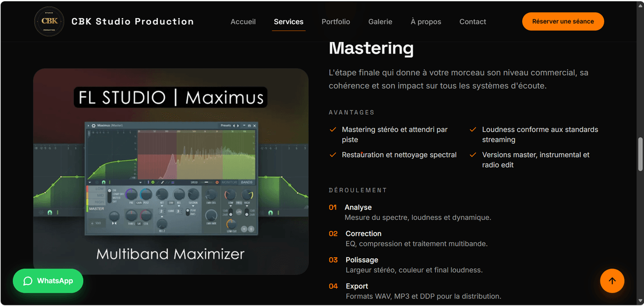Open the Galerie menu link
Viewport: 644px width, 306px height.
[380, 22]
